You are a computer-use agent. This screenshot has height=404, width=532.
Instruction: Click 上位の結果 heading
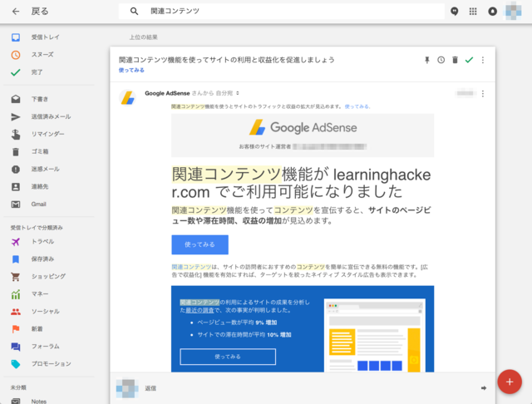143,37
